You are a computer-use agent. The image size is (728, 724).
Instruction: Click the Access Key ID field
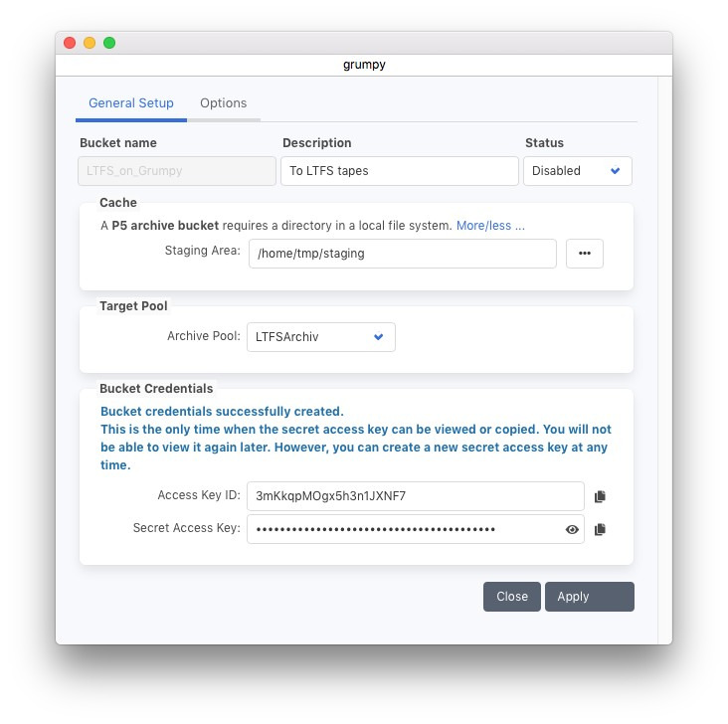[x=415, y=496]
